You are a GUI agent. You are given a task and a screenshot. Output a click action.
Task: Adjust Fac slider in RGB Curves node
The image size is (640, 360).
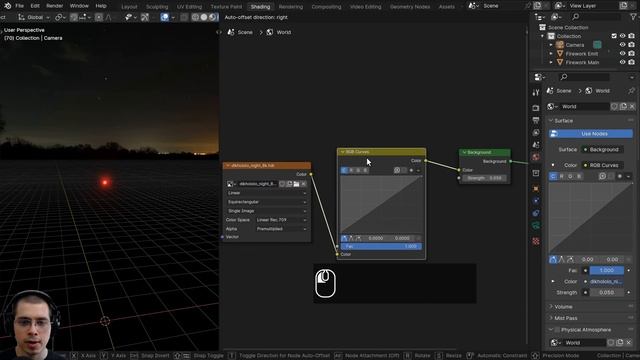point(381,247)
